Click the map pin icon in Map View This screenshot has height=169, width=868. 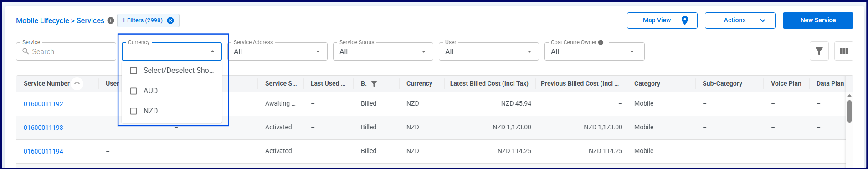tap(684, 20)
